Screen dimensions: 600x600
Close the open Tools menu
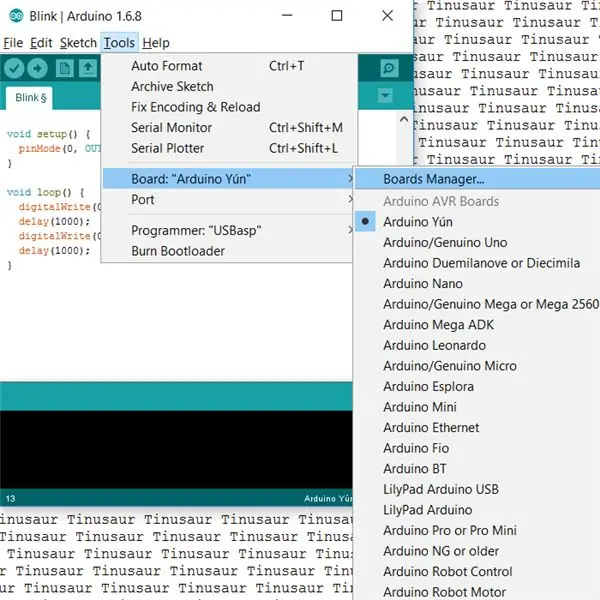[x=119, y=43]
